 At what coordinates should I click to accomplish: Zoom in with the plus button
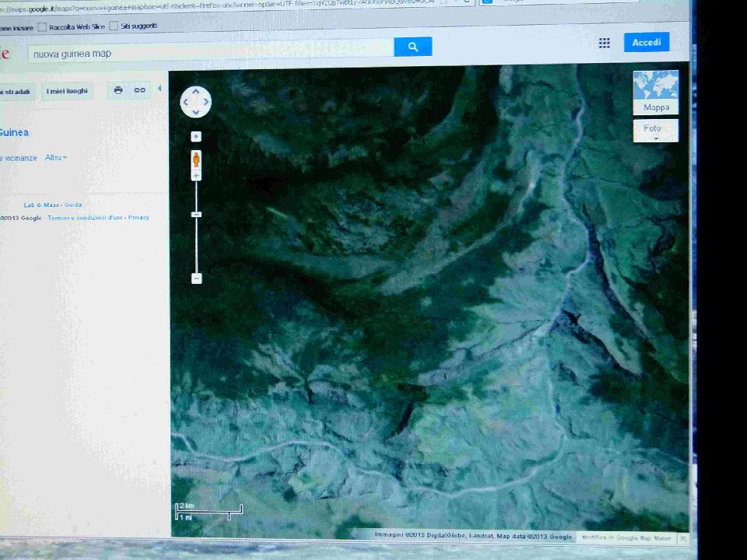click(x=196, y=176)
